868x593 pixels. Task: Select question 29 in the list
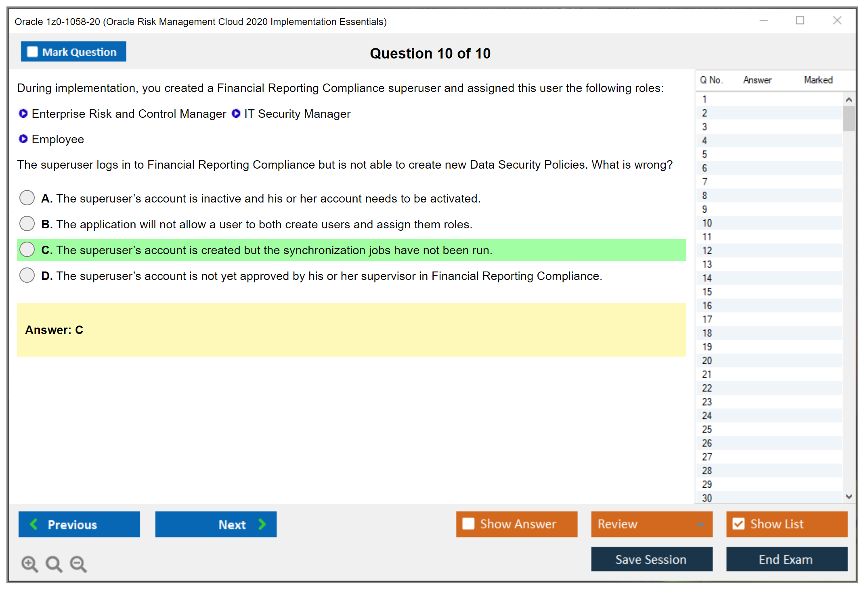[x=769, y=484]
